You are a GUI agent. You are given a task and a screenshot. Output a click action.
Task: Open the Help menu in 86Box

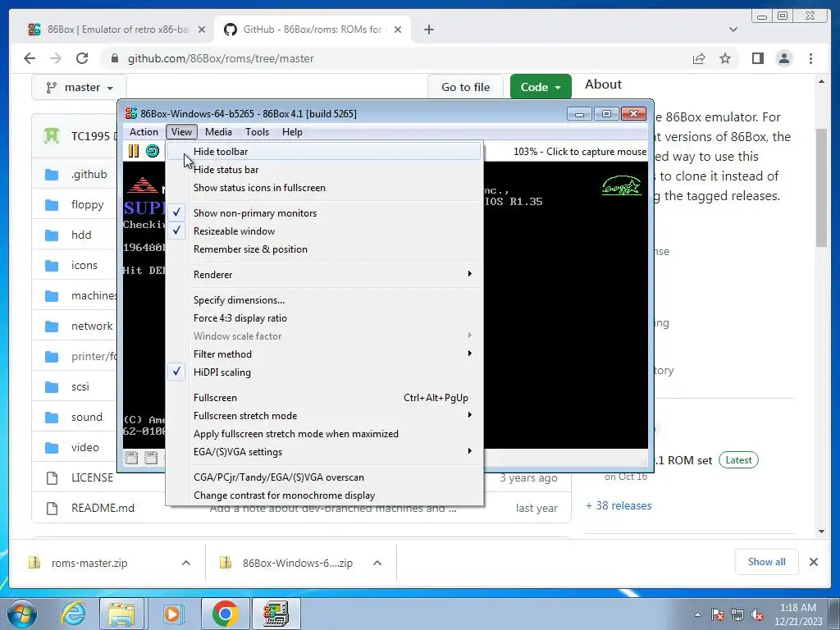tap(292, 132)
